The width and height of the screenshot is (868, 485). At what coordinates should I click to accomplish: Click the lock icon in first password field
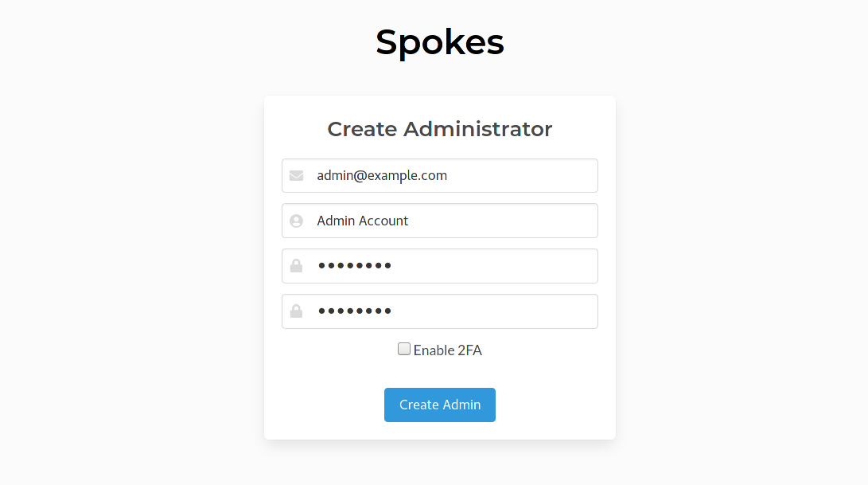click(296, 266)
